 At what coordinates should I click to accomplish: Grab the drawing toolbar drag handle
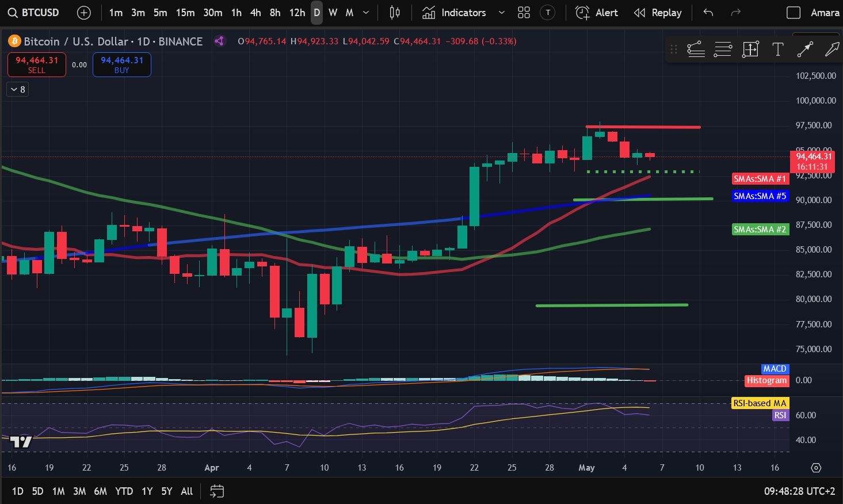coord(673,49)
